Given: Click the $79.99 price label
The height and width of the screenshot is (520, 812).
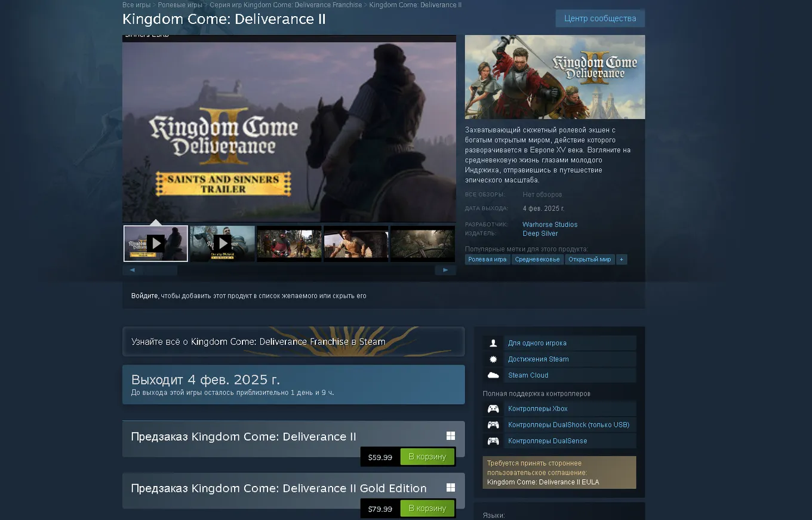Looking at the screenshot, I should point(380,509).
